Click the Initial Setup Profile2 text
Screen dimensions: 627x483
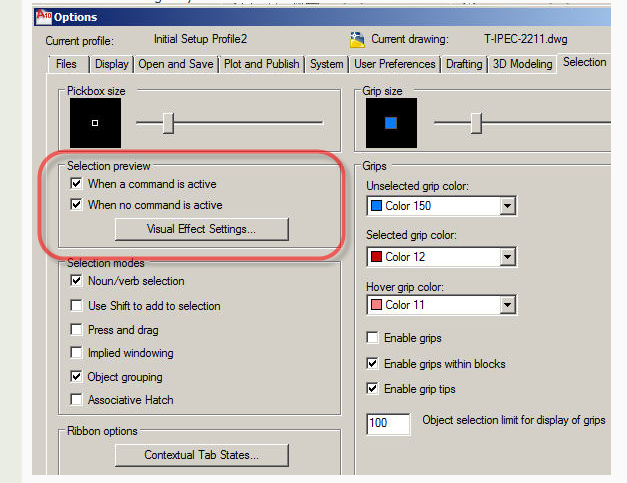200,39
